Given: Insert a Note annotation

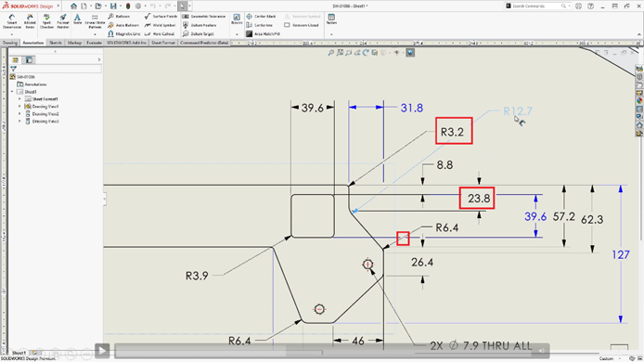Looking at the screenshot, I should 77,19.
